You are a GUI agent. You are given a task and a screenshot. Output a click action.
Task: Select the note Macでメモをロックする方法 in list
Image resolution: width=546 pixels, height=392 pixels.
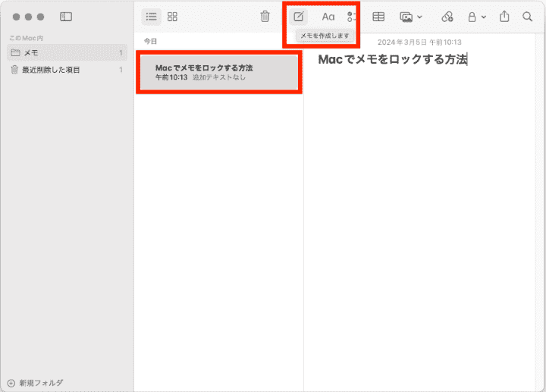[219, 73]
